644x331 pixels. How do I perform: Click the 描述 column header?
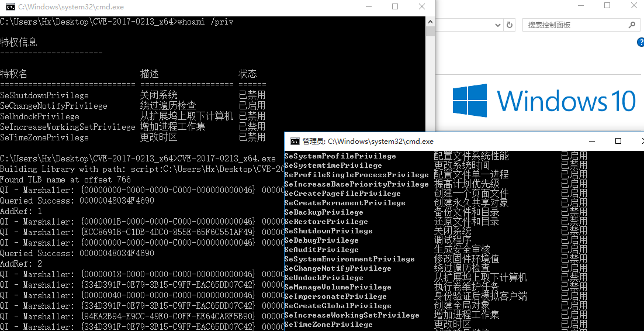click(x=149, y=74)
